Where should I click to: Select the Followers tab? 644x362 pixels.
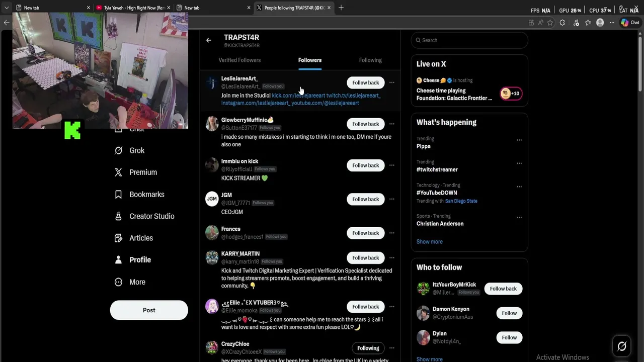[310, 60]
